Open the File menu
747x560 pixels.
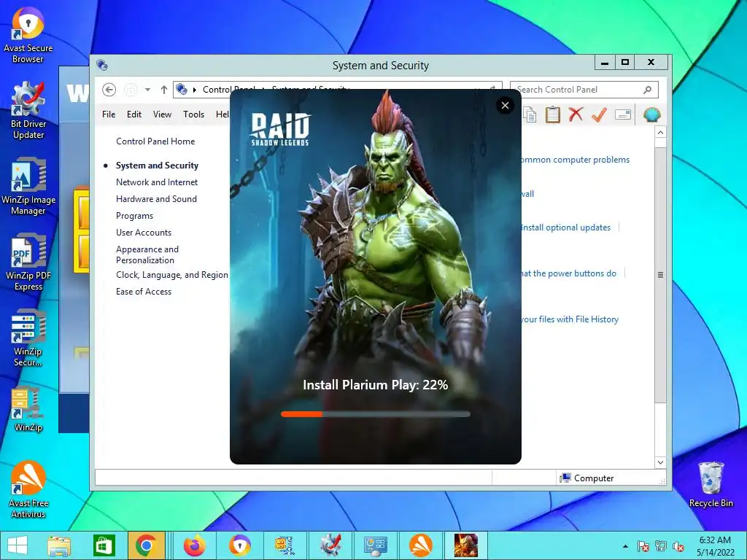pos(109,114)
